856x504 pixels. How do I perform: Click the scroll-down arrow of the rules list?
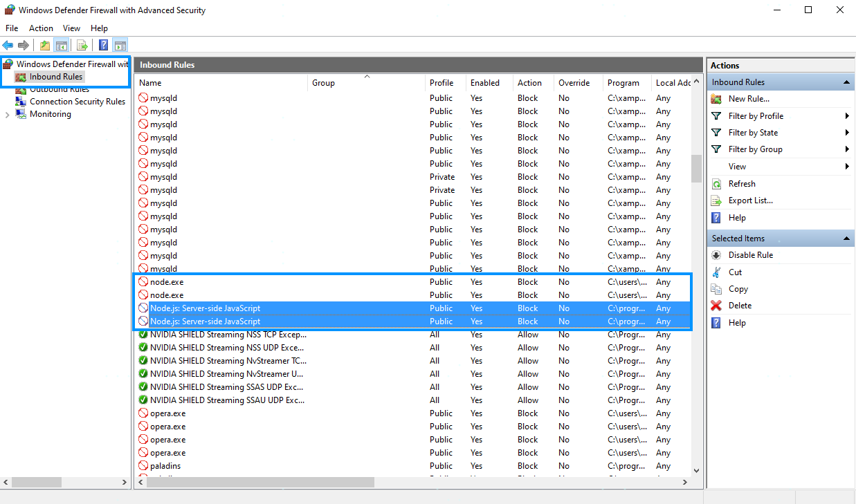coord(696,470)
